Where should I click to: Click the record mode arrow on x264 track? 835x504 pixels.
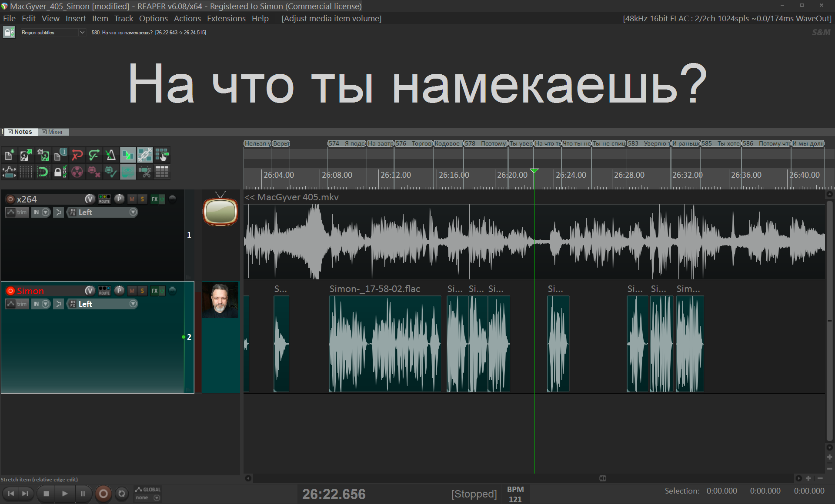pos(58,212)
